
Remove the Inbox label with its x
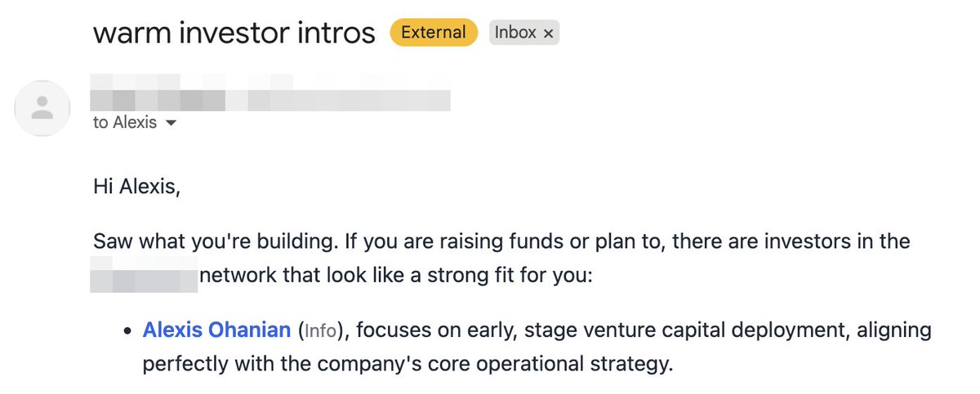(x=549, y=33)
